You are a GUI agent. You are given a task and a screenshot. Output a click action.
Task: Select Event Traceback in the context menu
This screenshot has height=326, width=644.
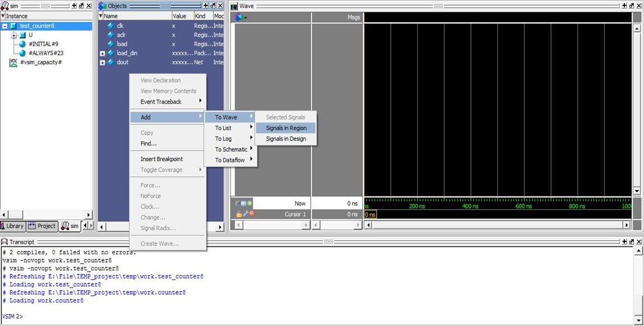click(x=167, y=102)
